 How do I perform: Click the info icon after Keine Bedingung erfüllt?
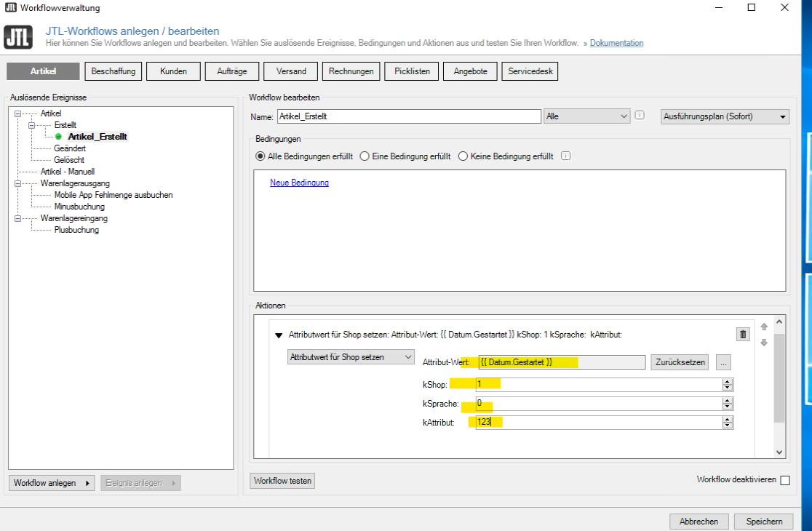(x=565, y=156)
